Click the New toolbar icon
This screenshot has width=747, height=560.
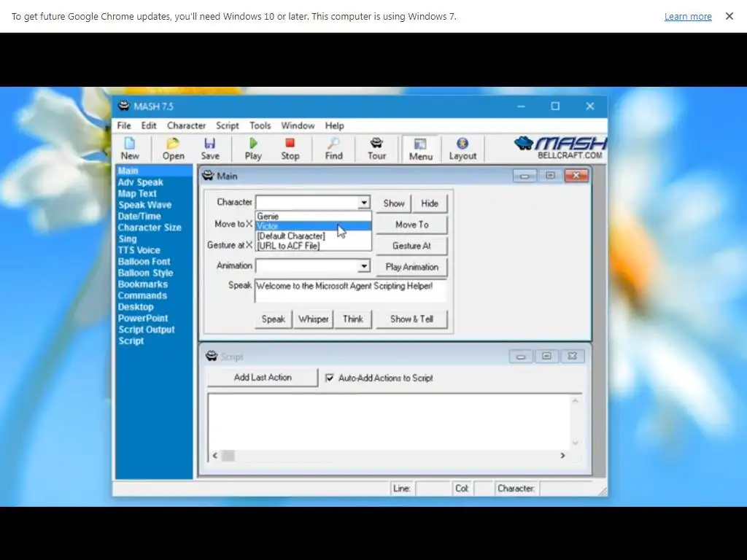[x=130, y=149]
